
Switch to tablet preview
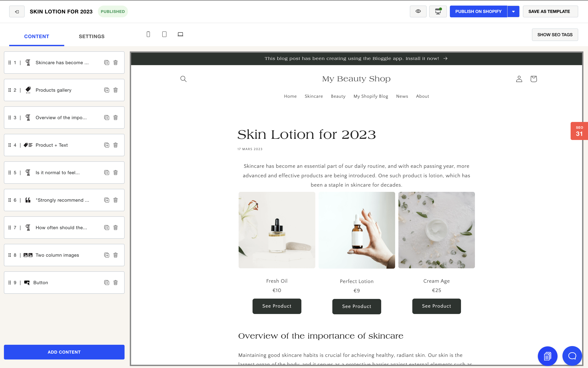(164, 34)
